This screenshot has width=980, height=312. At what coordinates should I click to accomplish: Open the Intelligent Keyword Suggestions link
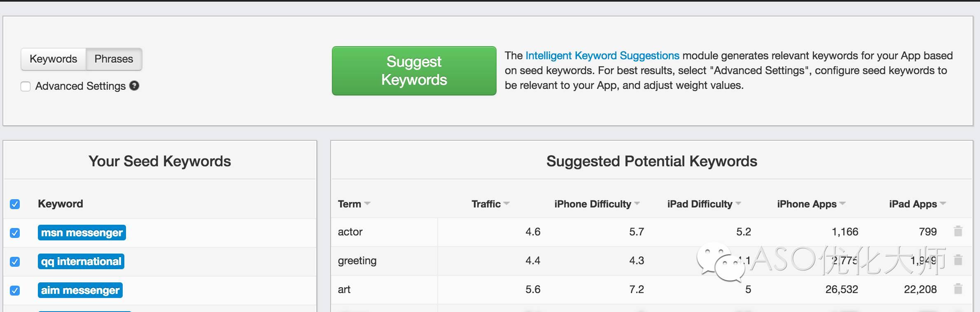(x=602, y=56)
